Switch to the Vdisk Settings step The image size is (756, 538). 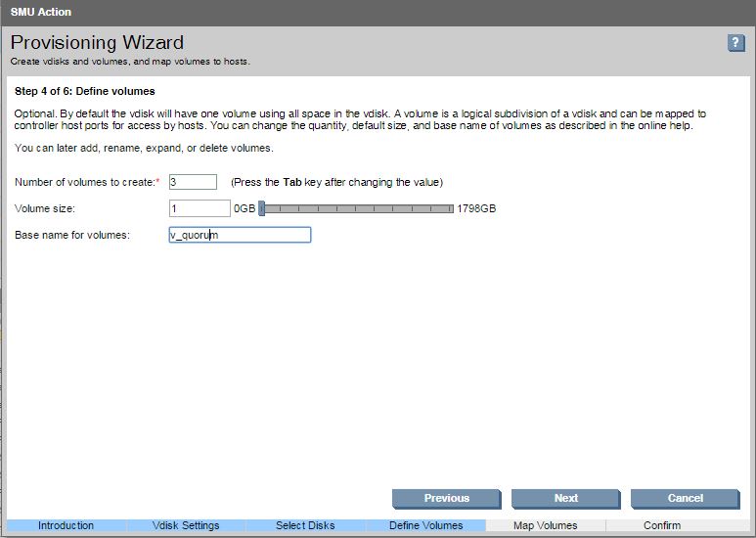click(186, 525)
